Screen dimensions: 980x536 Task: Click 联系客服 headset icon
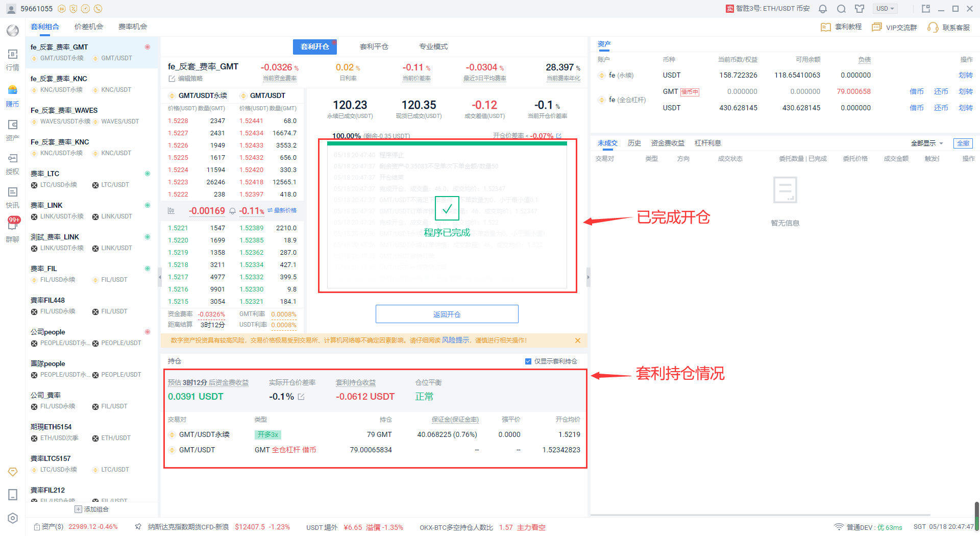click(x=933, y=27)
